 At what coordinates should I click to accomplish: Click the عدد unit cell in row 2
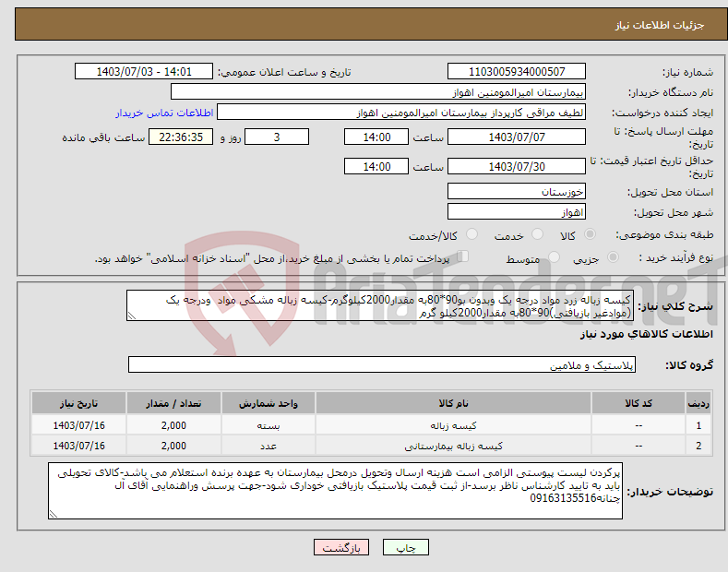point(269,446)
